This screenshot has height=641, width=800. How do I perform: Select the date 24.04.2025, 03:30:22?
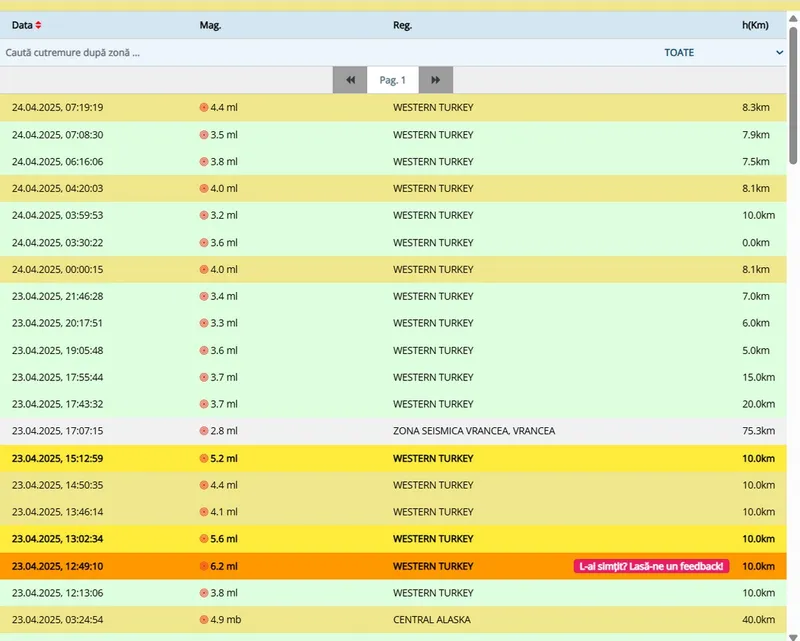click(x=57, y=242)
